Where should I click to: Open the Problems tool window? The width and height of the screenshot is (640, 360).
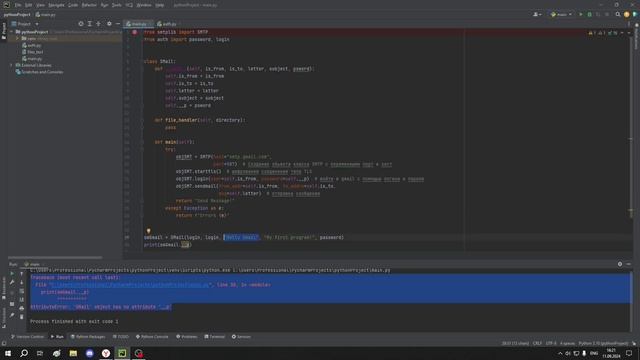187,337
